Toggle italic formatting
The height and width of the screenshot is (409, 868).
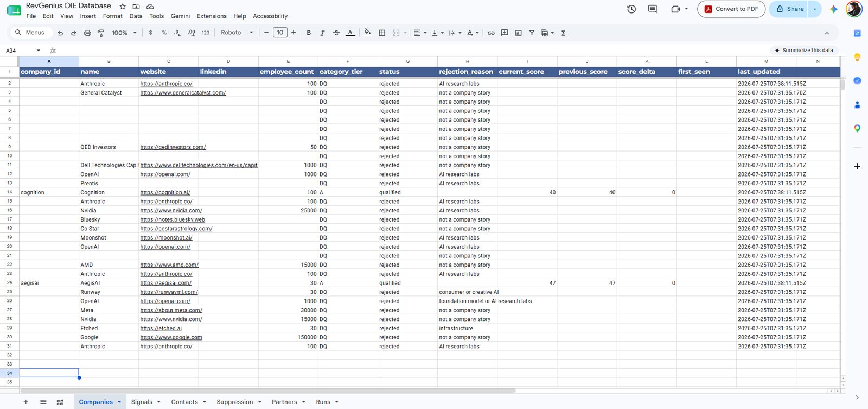tap(322, 33)
